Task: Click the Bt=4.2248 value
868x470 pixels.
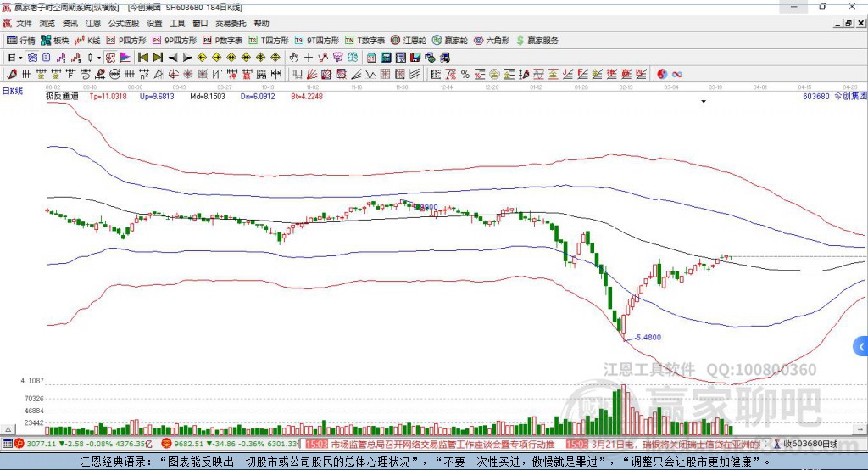Action: (306, 96)
